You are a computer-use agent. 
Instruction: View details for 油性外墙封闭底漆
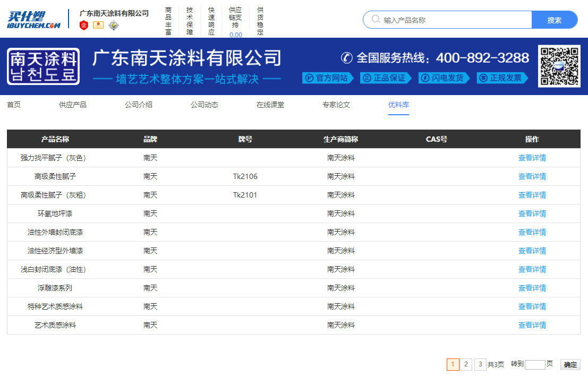pos(532,232)
